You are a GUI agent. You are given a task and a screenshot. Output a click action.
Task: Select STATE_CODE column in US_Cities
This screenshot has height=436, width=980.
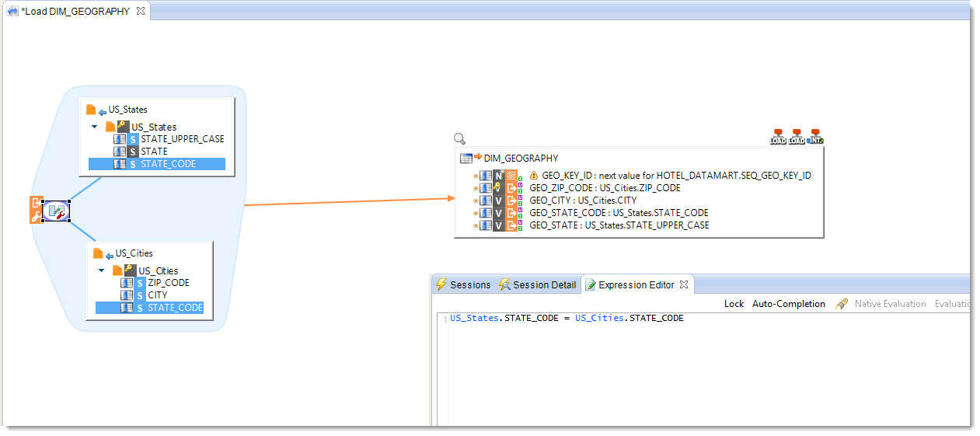coord(150,308)
